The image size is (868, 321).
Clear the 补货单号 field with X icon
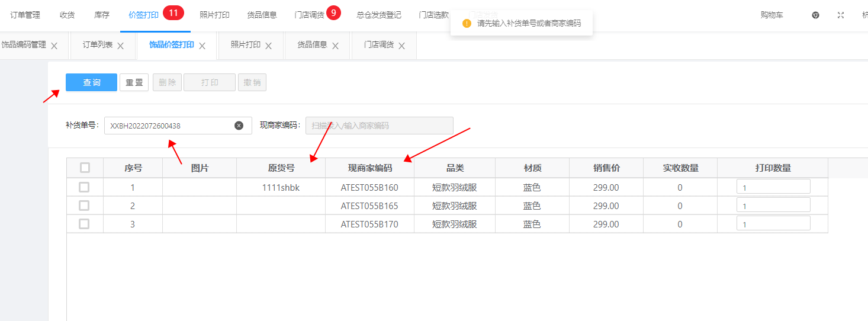click(239, 126)
